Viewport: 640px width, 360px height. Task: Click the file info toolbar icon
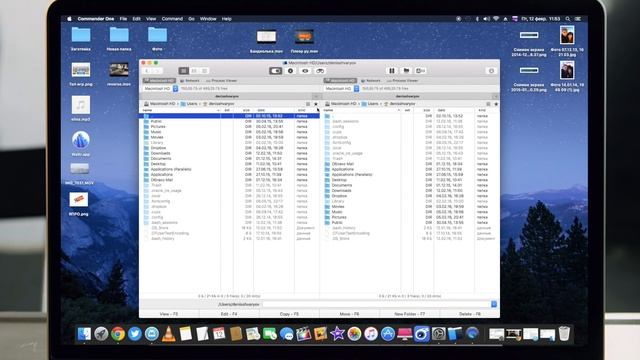(290, 71)
